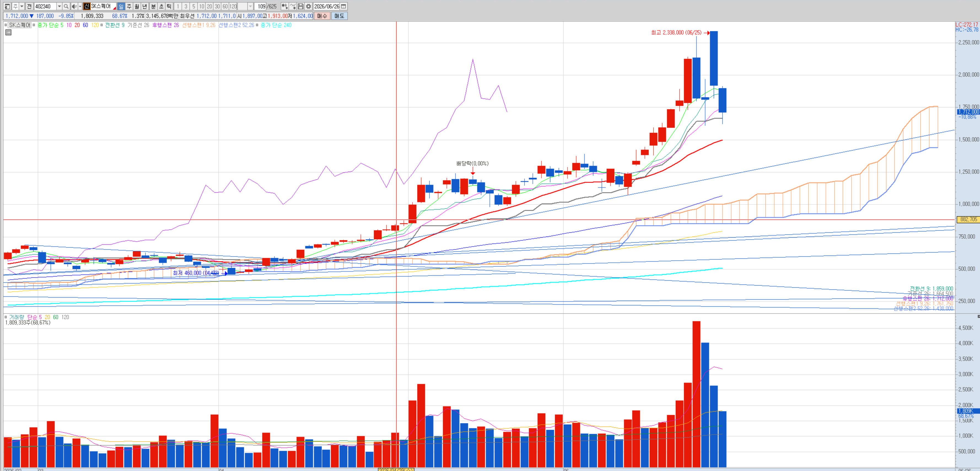Save the chart with the floppy disk icon
980x471 pixels.
301,6
